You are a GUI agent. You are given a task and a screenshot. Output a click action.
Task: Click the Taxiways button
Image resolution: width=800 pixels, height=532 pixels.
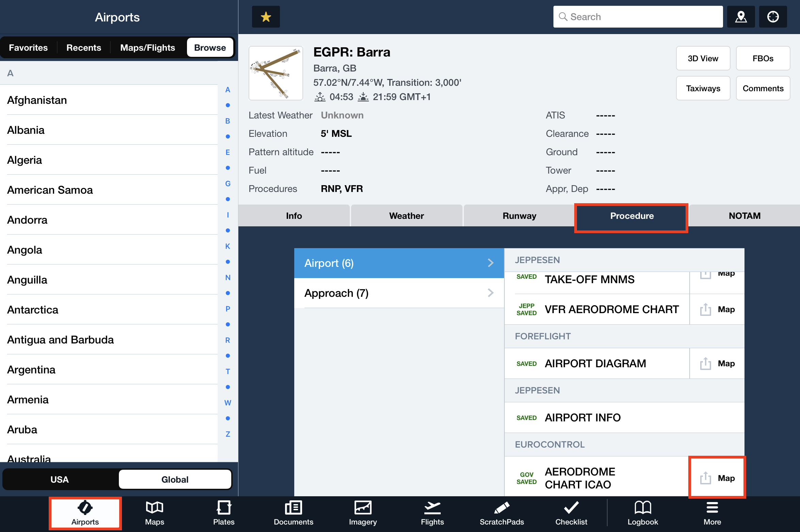(x=703, y=88)
